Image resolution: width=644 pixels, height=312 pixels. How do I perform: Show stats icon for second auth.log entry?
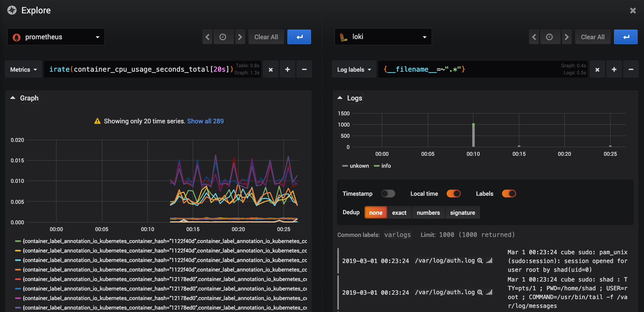pos(489,292)
